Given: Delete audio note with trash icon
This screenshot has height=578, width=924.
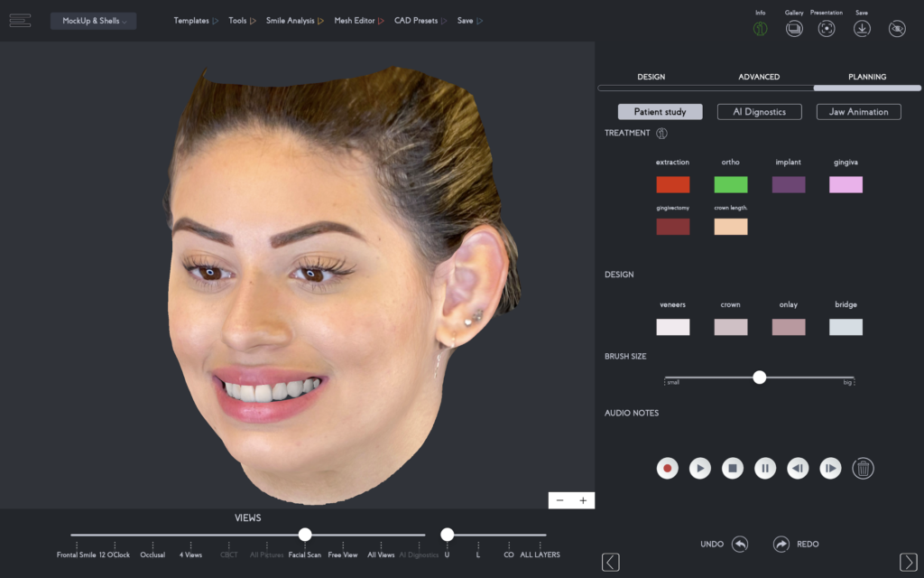Looking at the screenshot, I should point(864,468).
